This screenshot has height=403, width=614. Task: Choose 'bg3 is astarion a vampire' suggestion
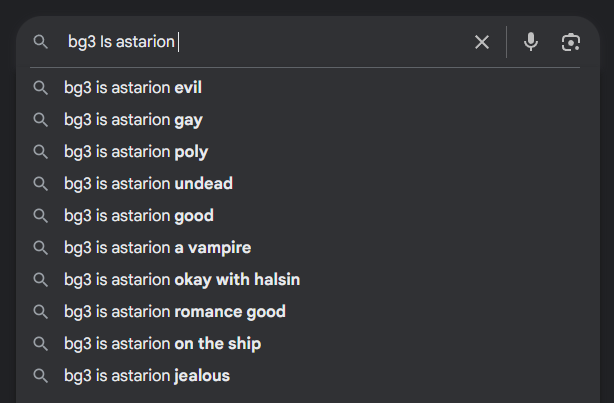(157, 248)
